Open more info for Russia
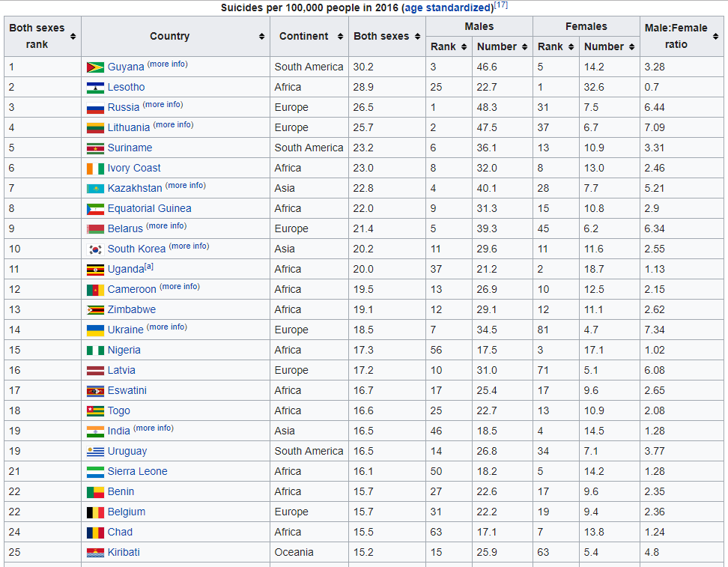This screenshot has width=728, height=567. pos(163,104)
